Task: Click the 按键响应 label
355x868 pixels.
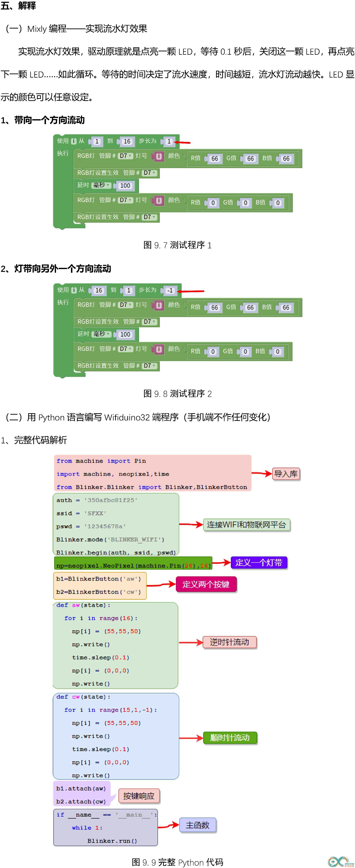Action: [139, 796]
